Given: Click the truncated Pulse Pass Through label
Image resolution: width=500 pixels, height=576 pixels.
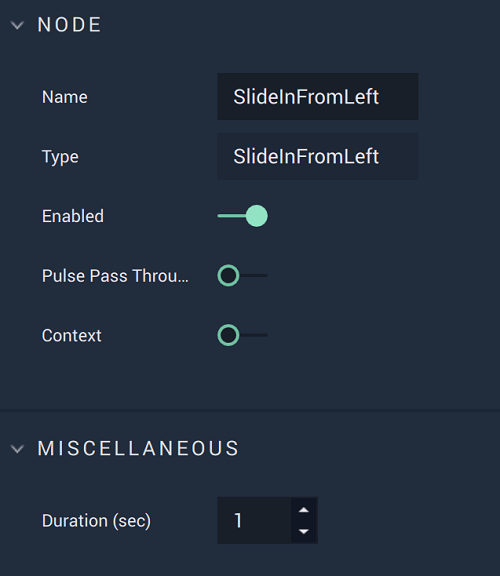Looking at the screenshot, I should click(115, 276).
